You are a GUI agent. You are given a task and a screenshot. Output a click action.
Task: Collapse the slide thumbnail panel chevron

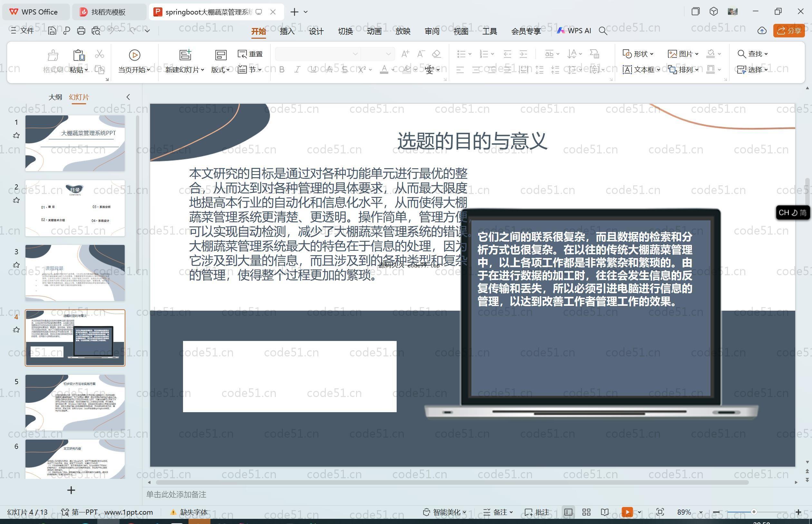[128, 97]
